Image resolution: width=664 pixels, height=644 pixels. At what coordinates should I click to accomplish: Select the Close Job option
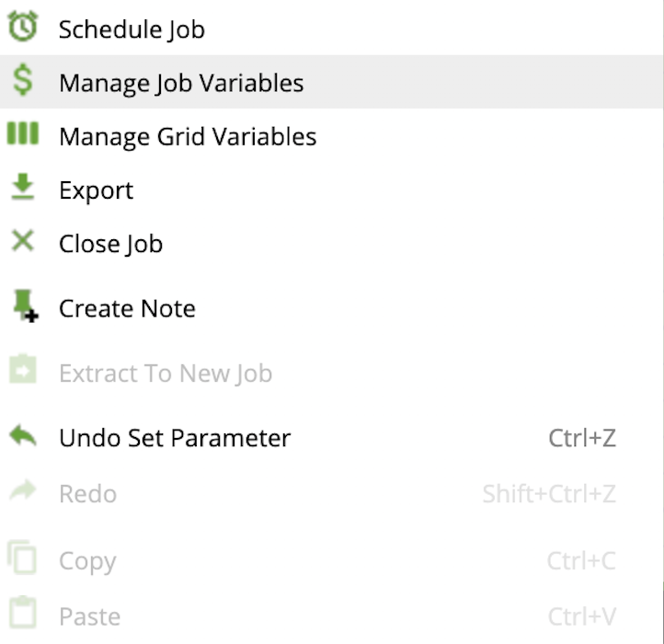point(110,244)
